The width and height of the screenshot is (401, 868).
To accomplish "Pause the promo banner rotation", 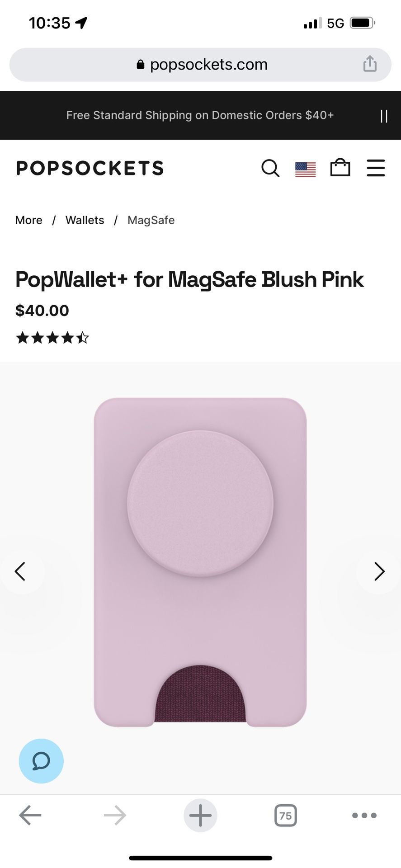I will 384,116.
